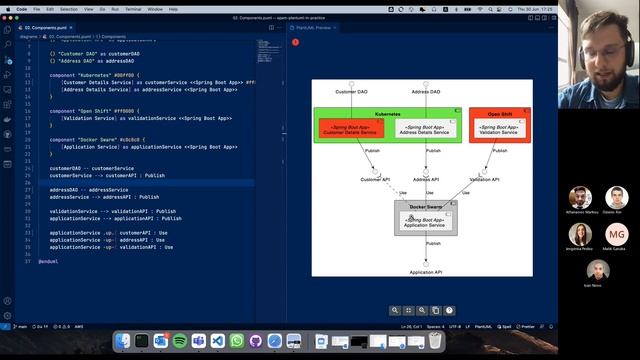640x360 pixels.
Task: Click the Wi-Fi icon in macOS menu bar
Action: [x=480, y=9]
